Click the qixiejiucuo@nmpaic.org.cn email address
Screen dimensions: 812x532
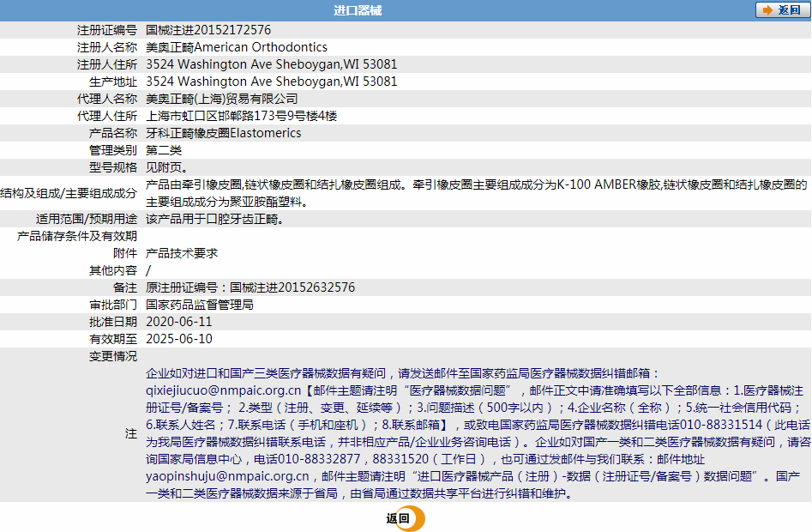tap(224, 390)
